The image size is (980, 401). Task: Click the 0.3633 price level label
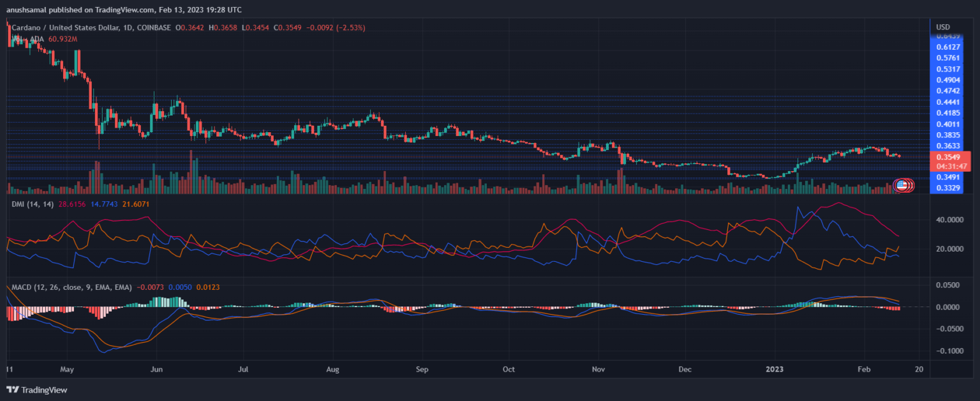coord(948,146)
